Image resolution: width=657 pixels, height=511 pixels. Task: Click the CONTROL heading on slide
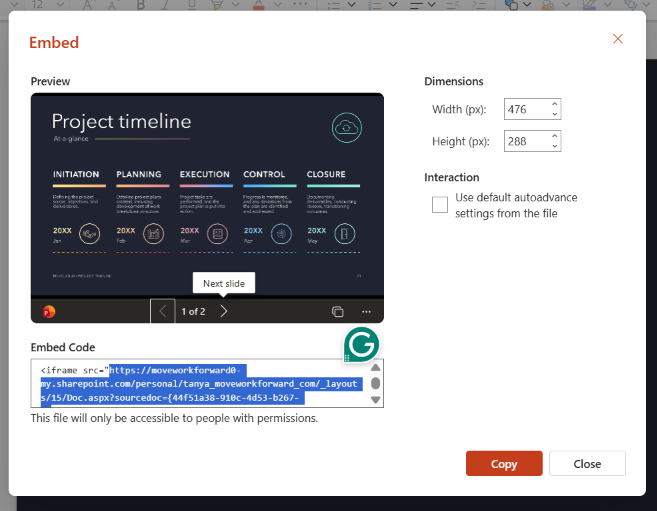click(264, 174)
